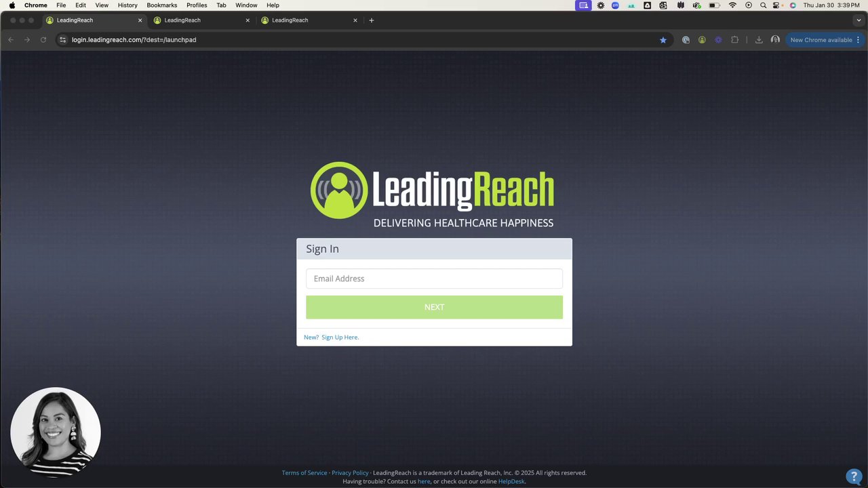Open the Bookmarks menu

(162, 5)
